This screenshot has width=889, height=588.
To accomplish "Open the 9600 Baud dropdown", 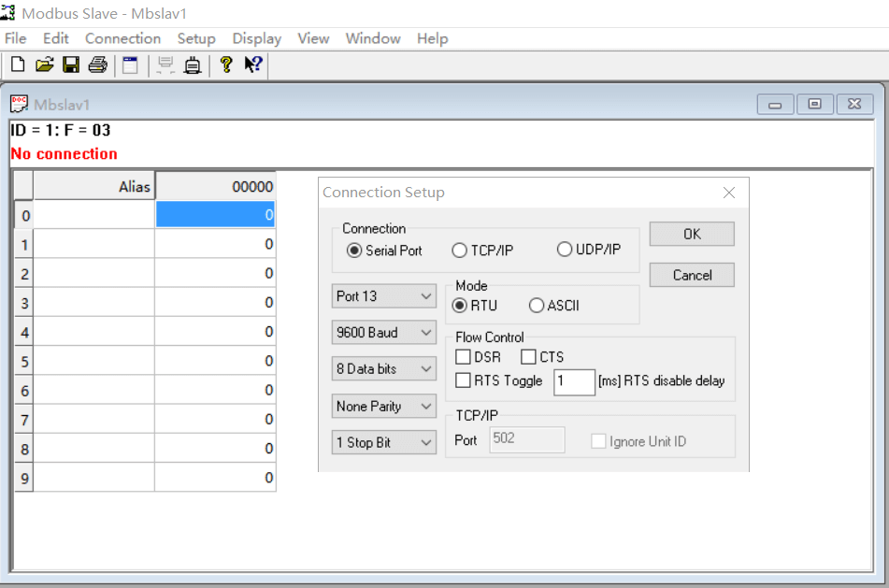I will [384, 332].
